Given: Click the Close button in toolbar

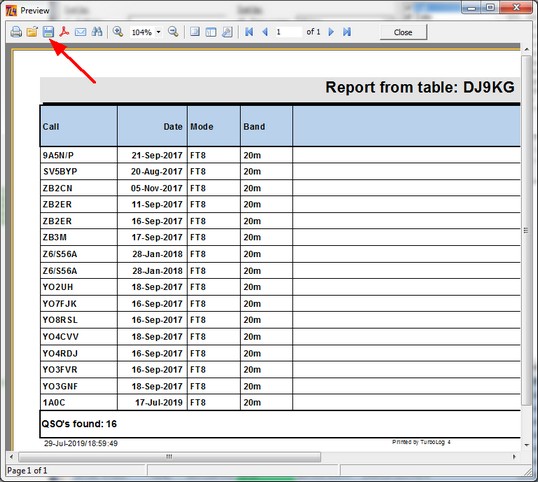Looking at the screenshot, I should tap(403, 32).
